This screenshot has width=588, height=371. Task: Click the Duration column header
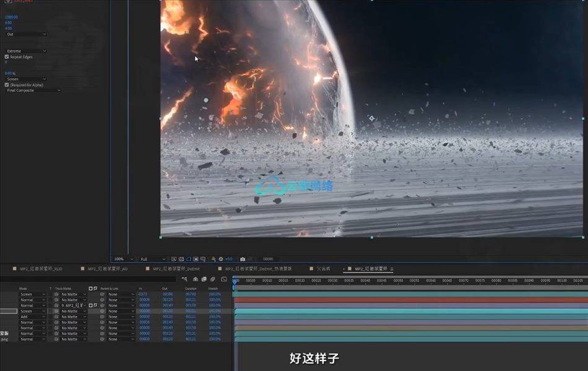[x=191, y=289]
